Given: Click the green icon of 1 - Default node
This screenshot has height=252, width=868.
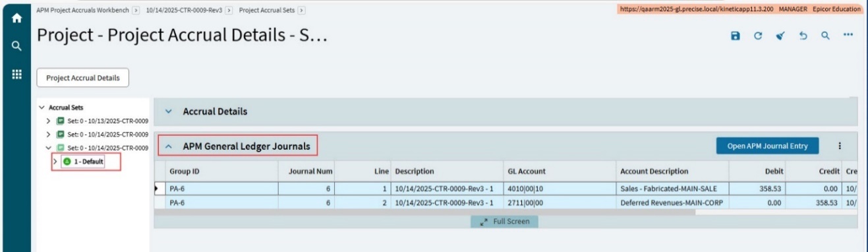Looking at the screenshot, I should 67,162.
